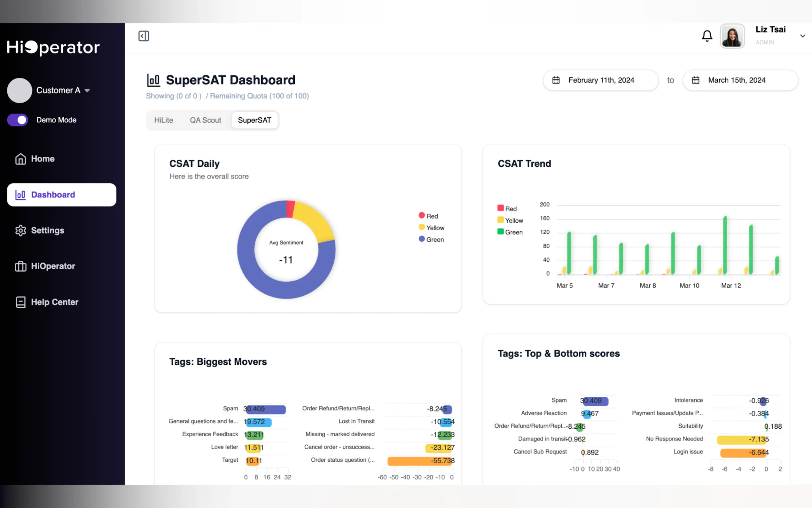
Task: Switch to the HiLite tab
Action: tap(163, 120)
